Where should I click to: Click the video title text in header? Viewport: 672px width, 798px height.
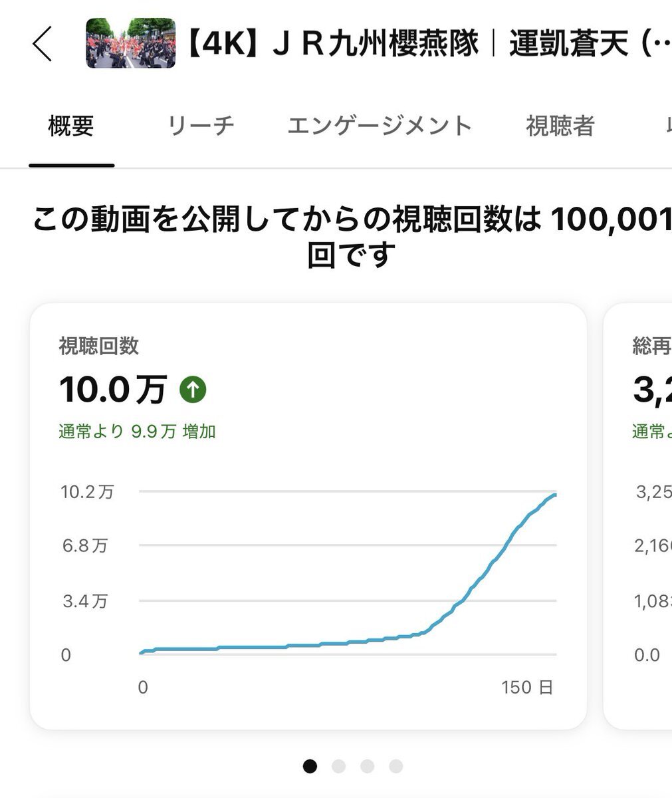click(x=425, y=45)
